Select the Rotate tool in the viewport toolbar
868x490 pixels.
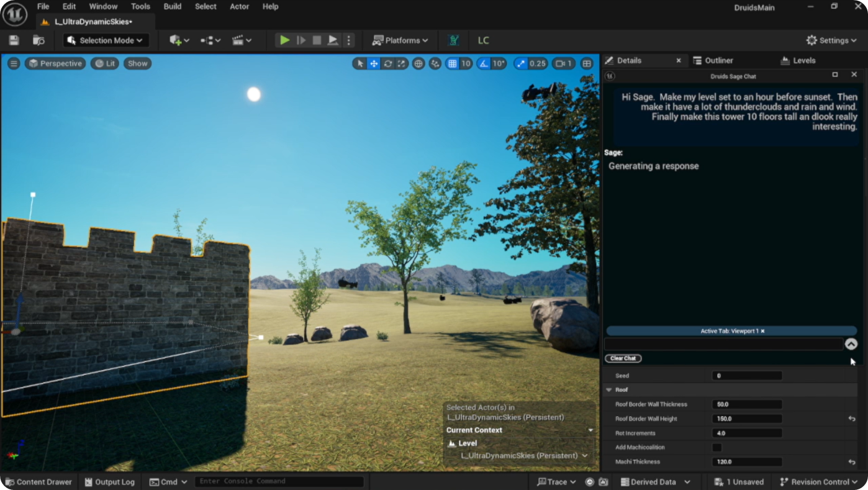pos(388,63)
